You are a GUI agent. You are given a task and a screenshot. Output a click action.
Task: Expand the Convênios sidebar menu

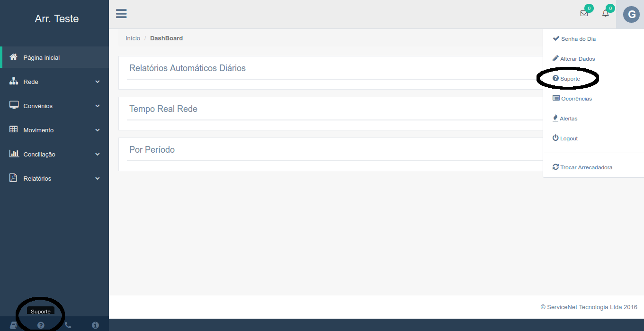tap(54, 106)
